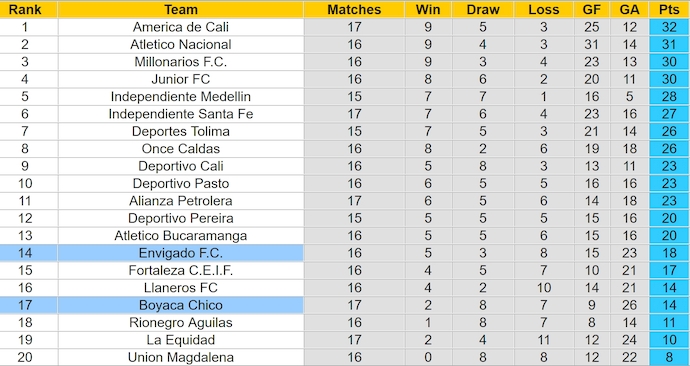Select the GF column header
This screenshot has width=690, height=366.
[591, 9]
